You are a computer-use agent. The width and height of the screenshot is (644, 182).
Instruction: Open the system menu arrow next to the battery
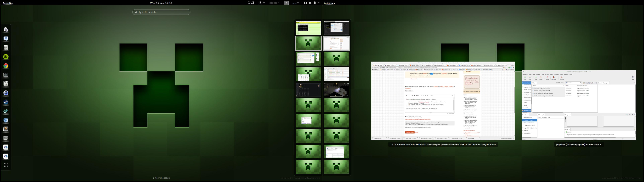click(x=318, y=3)
